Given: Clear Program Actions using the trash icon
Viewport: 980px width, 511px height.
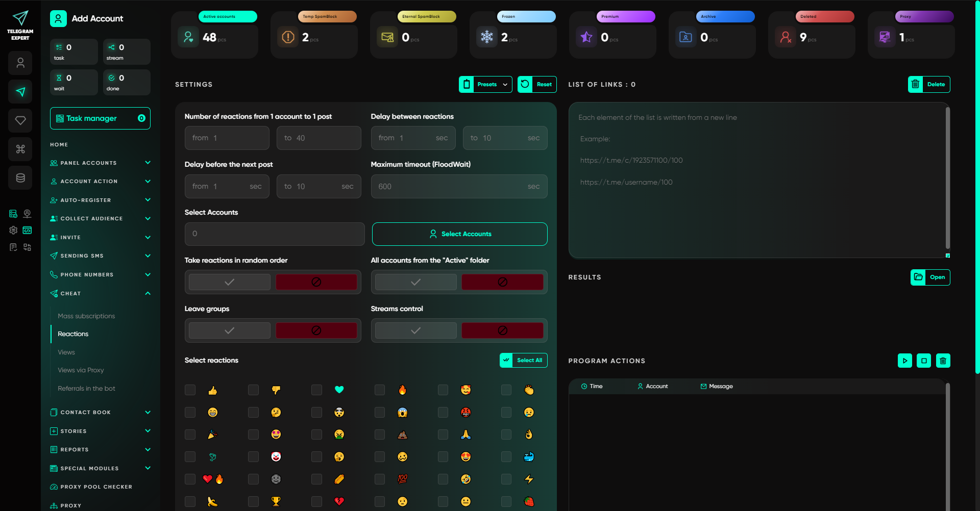Looking at the screenshot, I should 943,361.
